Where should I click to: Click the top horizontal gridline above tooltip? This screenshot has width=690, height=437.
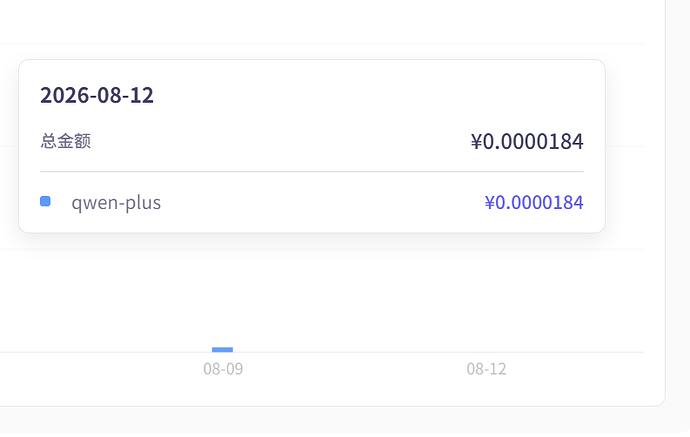[322, 44]
